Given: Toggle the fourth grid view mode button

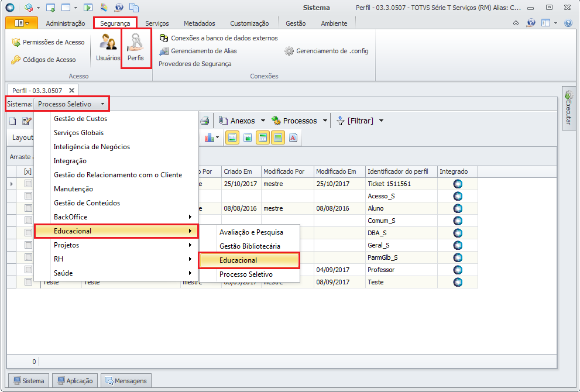Looking at the screenshot, I should pyautogui.click(x=278, y=138).
